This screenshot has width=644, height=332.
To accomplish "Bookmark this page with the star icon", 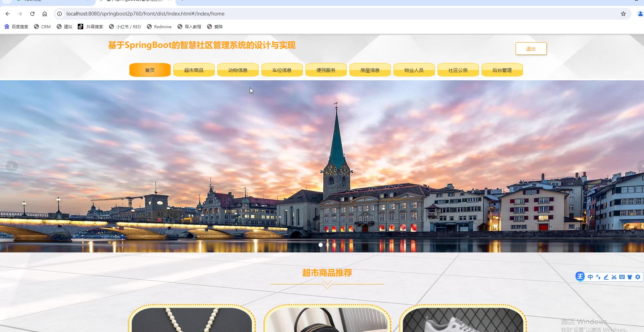I will point(623,14).
